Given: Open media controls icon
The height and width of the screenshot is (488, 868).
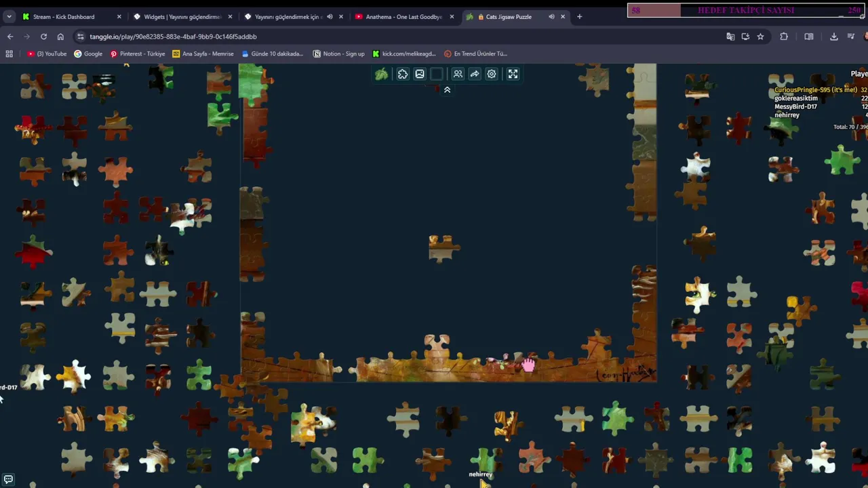Looking at the screenshot, I should (851, 37).
